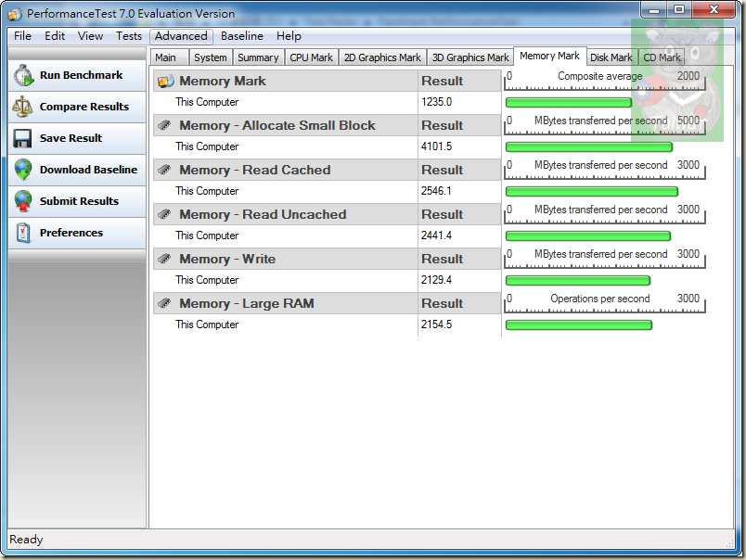Screen dimensions: 746x560
Task: Click the Read Uncached memory chip icon
Action: point(164,214)
